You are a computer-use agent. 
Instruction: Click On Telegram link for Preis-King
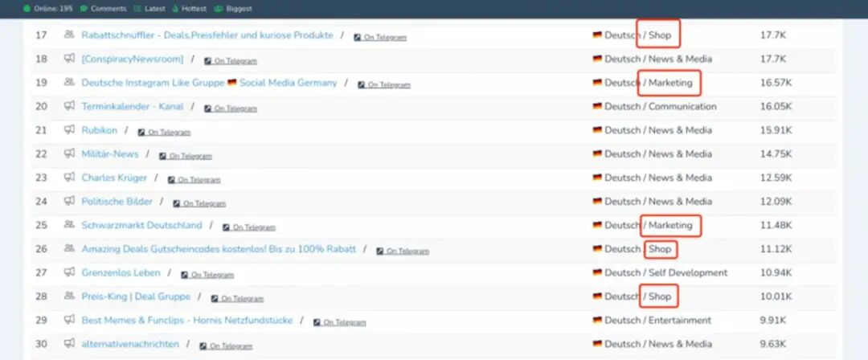pos(237,299)
